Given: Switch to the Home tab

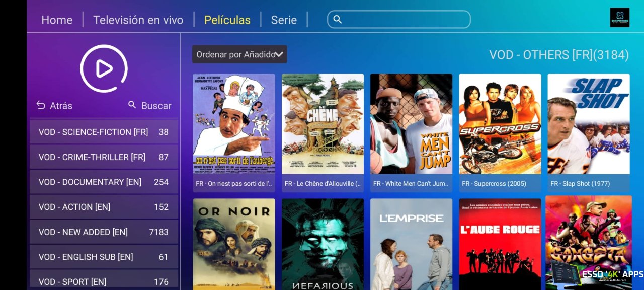Looking at the screenshot, I should (57, 20).
